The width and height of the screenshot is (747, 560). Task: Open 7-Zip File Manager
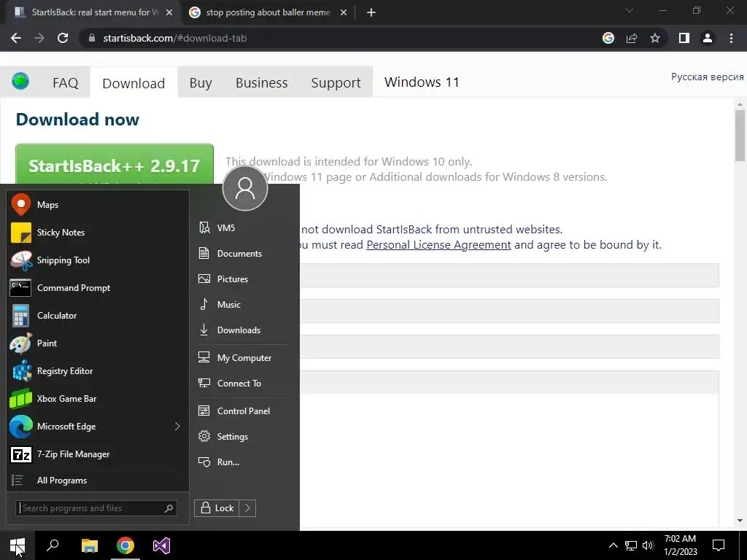(x=98, y=454)
